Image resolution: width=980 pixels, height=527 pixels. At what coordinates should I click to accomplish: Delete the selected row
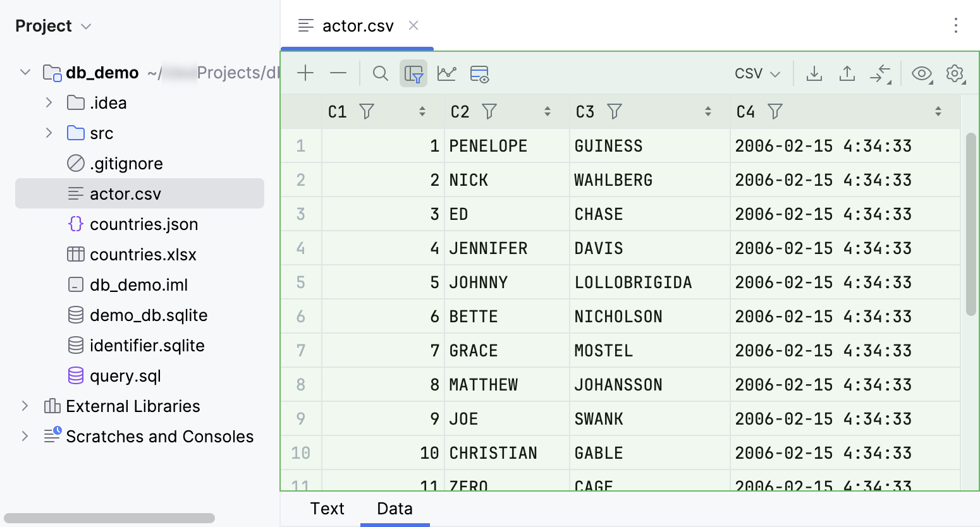coord(338,73)
